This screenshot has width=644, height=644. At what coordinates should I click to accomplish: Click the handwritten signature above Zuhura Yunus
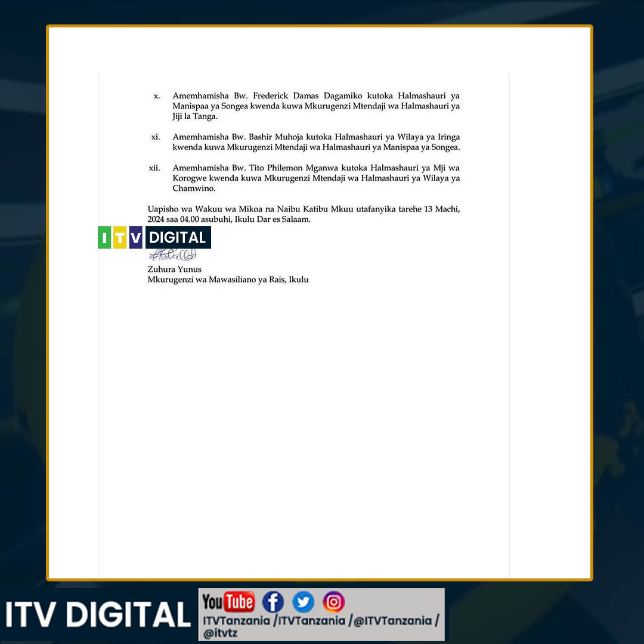pyautogui.click(x=173, y=255)
